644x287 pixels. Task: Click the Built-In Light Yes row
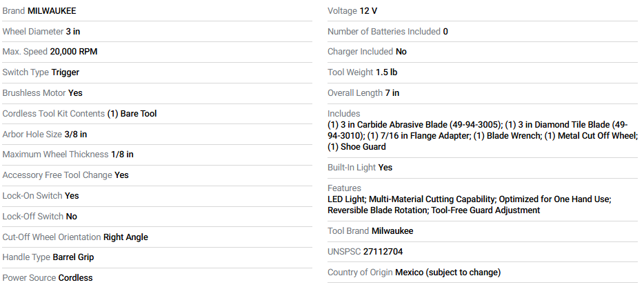tap(360, 168)
